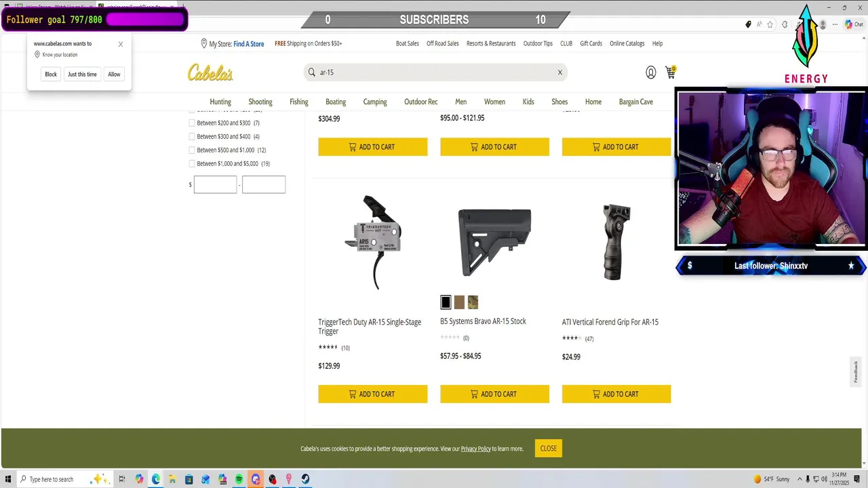The image size is (868, 488).
Task: Open the Kids category menu
Action: pos(528,102)
